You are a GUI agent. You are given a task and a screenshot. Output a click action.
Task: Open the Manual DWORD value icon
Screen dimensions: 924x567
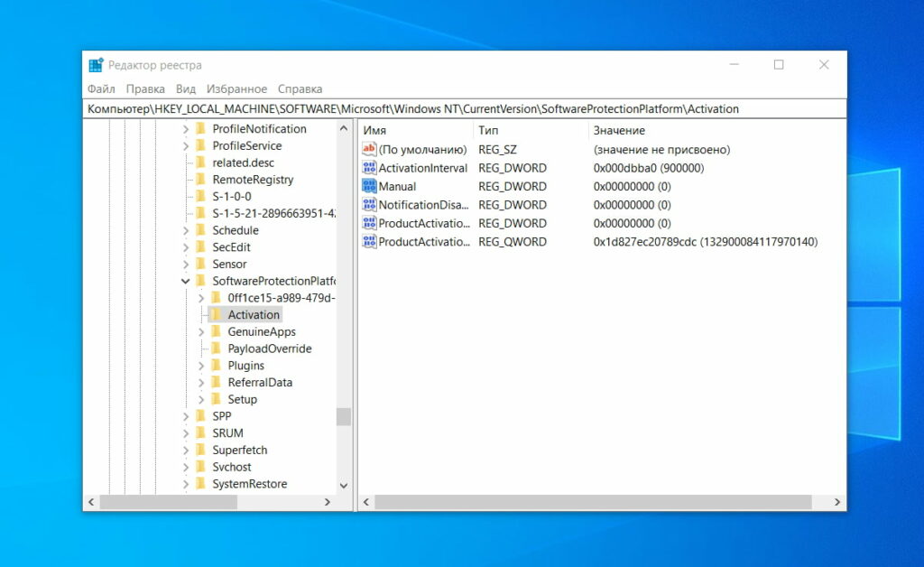369,186
